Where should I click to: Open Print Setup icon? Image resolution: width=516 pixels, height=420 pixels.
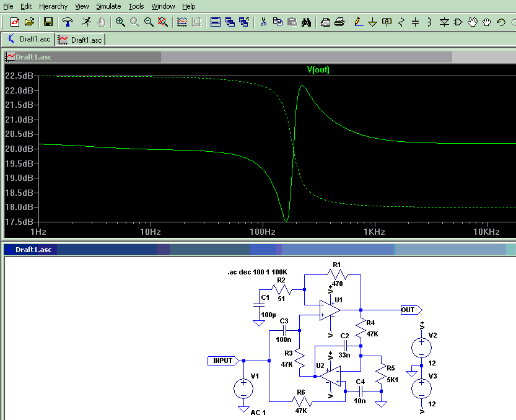point(325,22)
